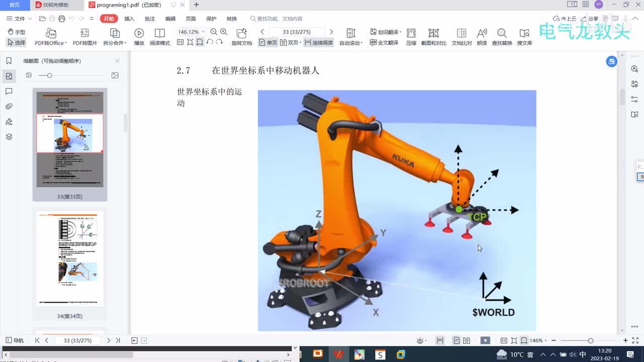This screenshot has width=644, height=362.
Task: Rotate page counter-clockwise in the toolbar
Action: point(209,43)
